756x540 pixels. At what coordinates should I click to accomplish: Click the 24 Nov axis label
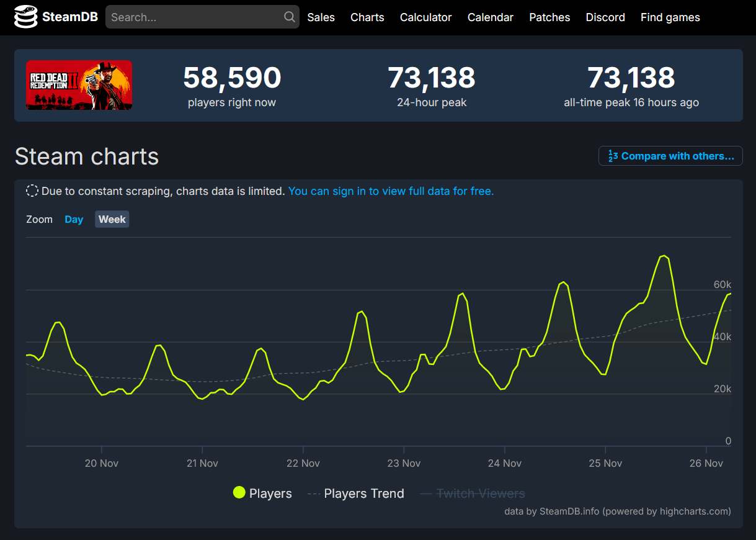click(505, 463)
